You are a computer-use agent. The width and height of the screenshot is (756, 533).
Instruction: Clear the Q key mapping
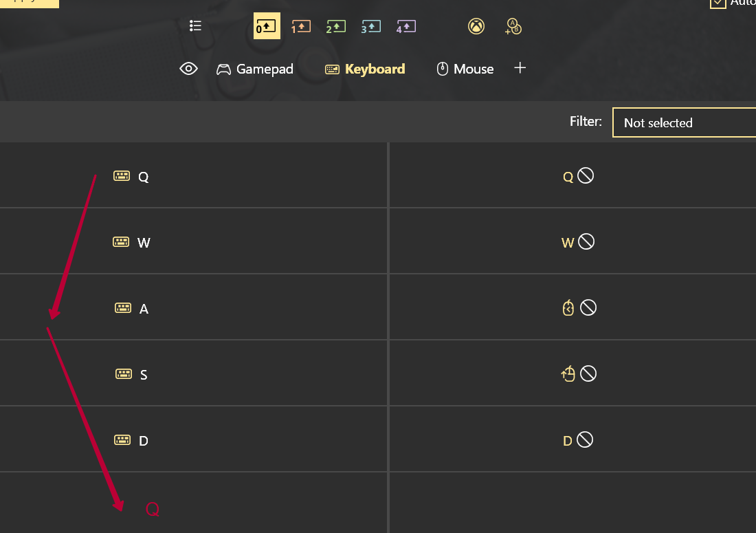tap(586, 175)
